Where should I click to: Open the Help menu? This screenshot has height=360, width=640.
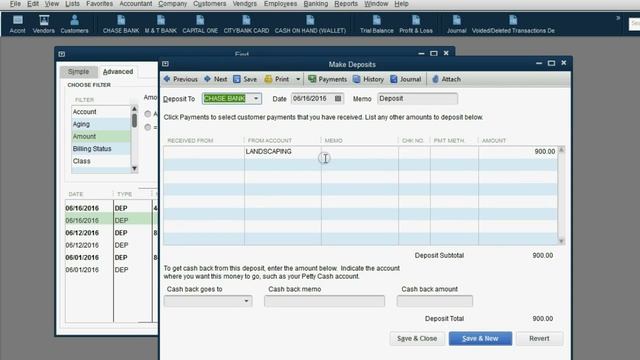[x=401, y=4]
